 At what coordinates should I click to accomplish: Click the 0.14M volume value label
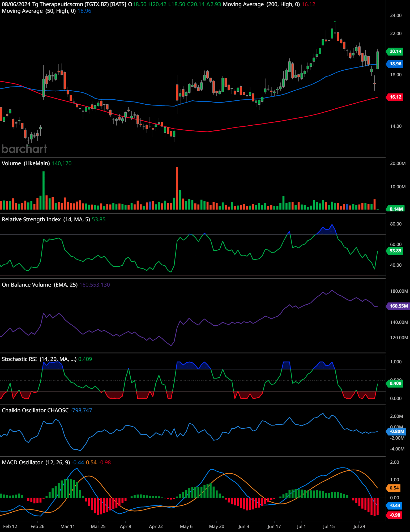click(x=396, y=209)
